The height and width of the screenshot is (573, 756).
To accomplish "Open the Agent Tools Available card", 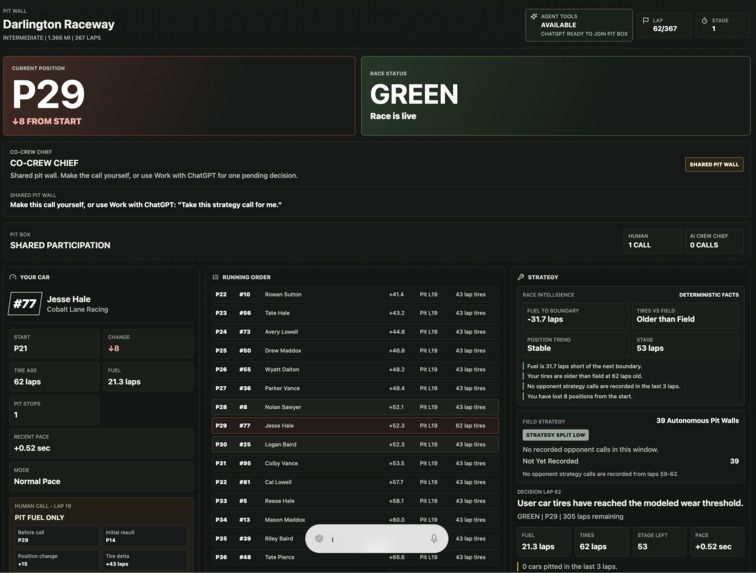I will coord(579,25).
